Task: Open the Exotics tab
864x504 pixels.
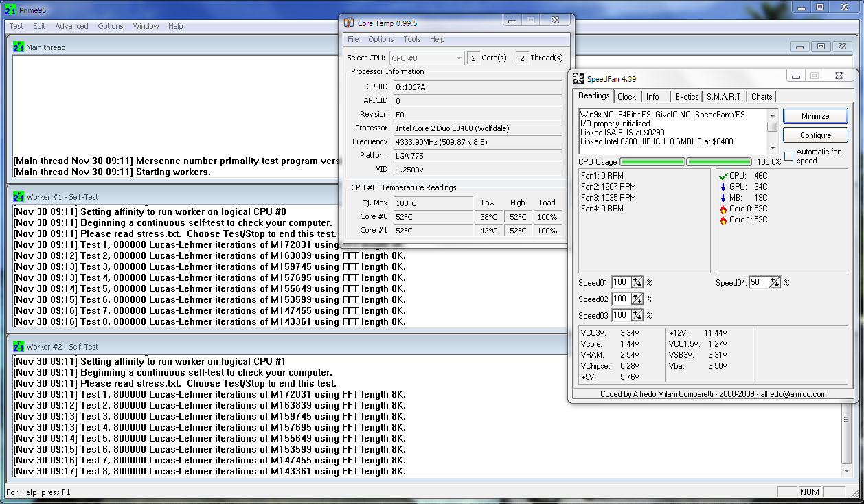Action: (687, 97)
